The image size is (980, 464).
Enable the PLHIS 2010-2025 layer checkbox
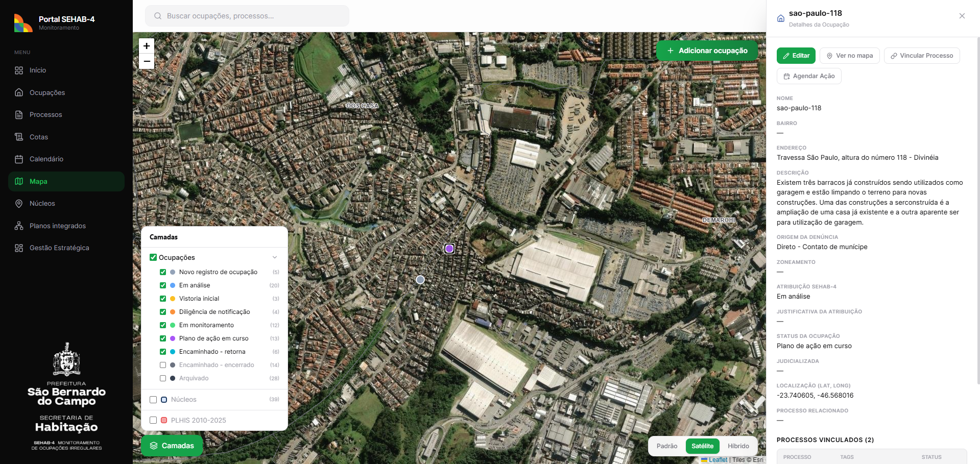[x=153, y=420]
